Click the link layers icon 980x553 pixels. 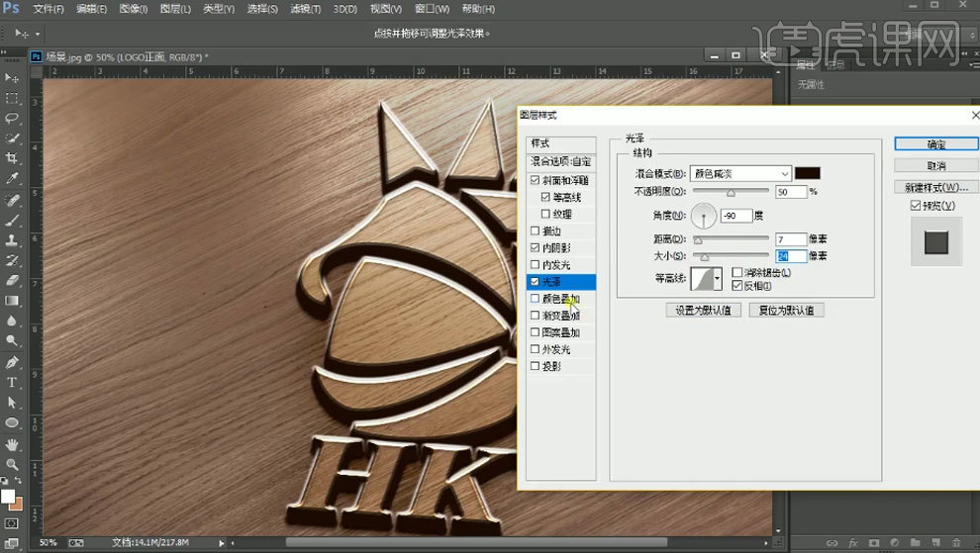[x=832, y=543]
